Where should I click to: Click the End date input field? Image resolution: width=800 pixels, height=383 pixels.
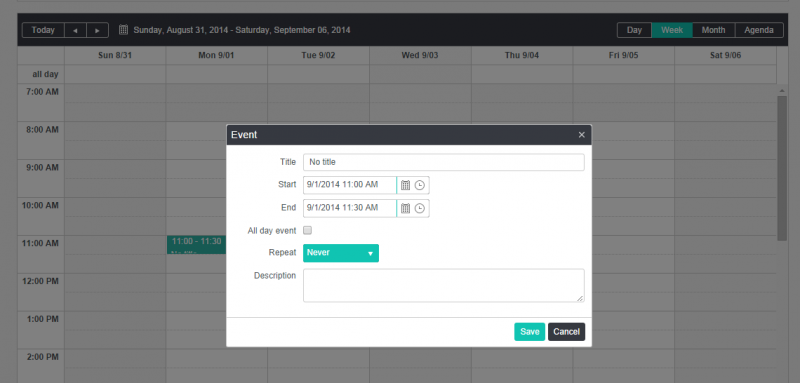pos(349,208)
